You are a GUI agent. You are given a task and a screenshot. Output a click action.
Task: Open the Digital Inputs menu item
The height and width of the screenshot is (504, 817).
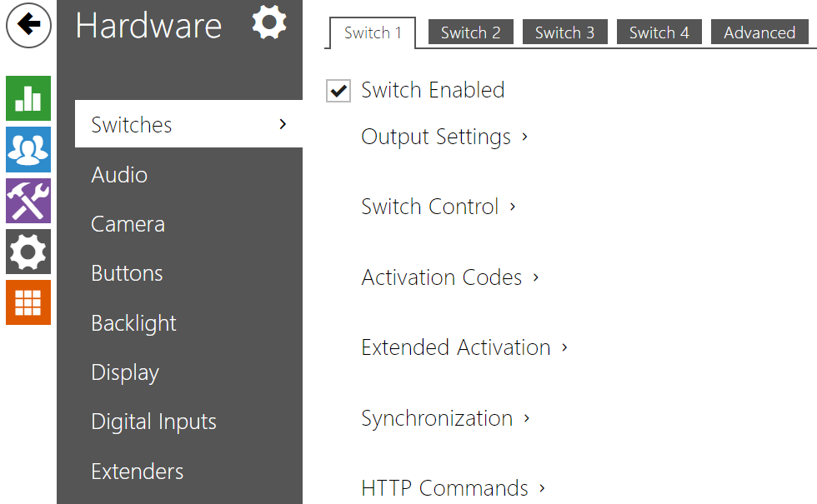(153, 422)
